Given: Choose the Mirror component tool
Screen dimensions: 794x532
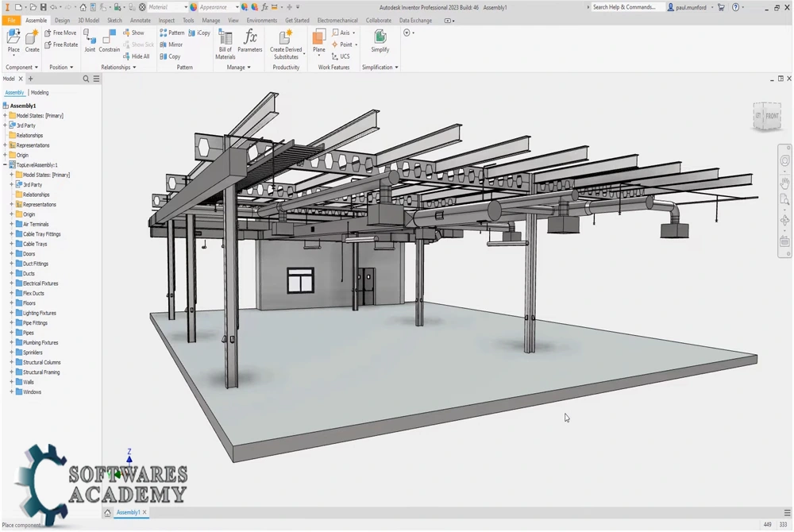Looking at the screenshot, I should pos(172,44).
